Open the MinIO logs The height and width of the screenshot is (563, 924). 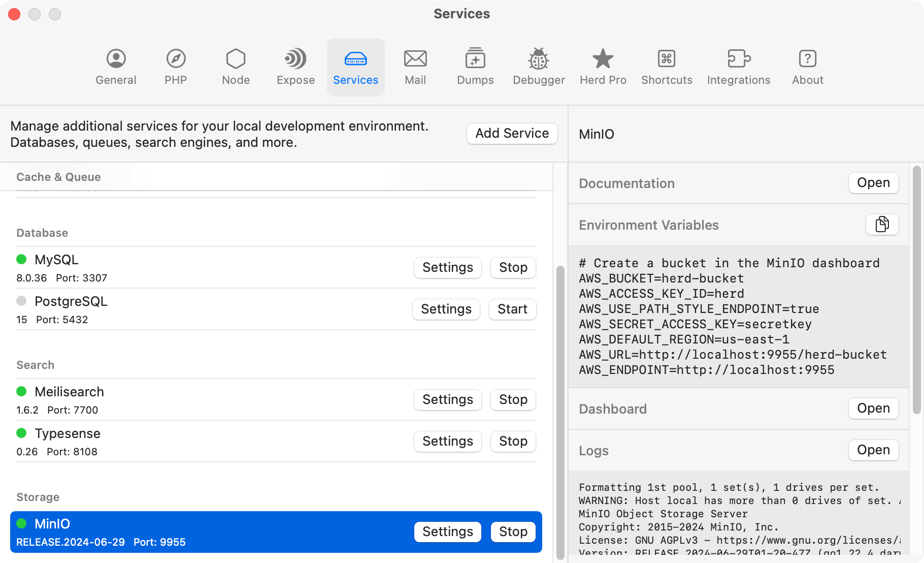click(x=873, y=450)
